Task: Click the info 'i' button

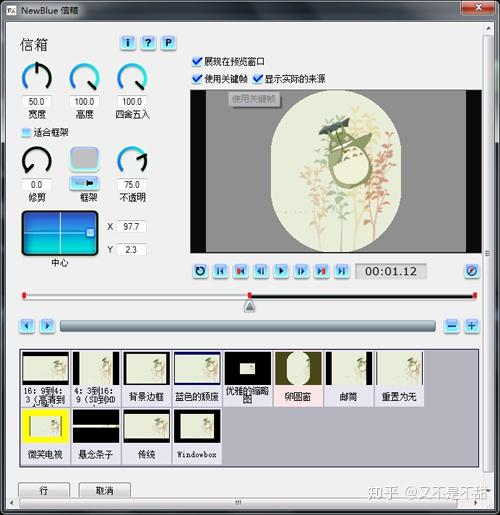Action: [x=128, y=43]
